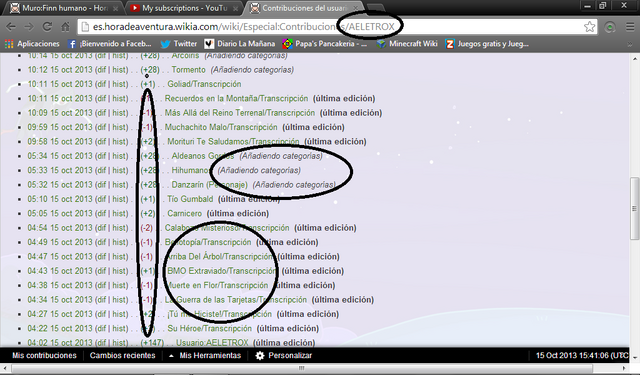Click the browser back arrow
The image size is (640, 375).
point(11,27)
